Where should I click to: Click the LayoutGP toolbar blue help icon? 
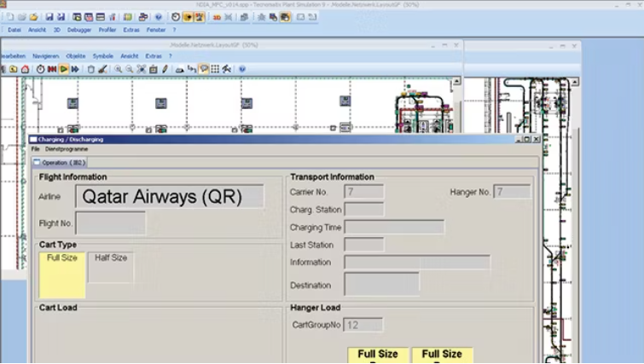242,69
